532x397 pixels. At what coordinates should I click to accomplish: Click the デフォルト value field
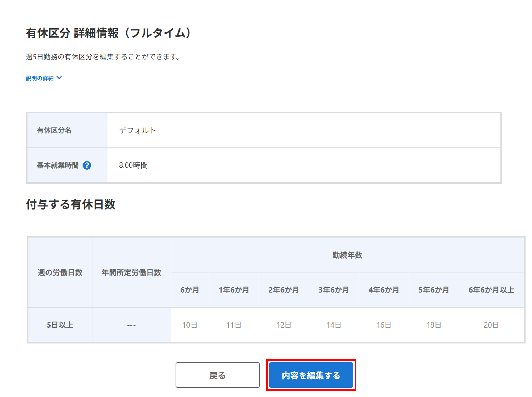(137, 130)
